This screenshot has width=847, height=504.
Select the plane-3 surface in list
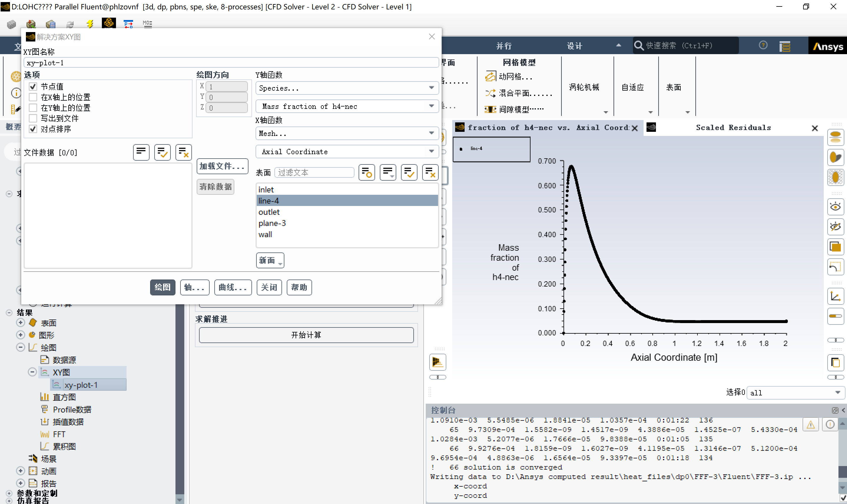tap(272, 223)
